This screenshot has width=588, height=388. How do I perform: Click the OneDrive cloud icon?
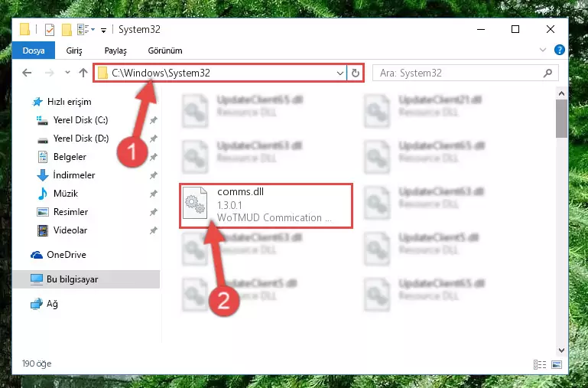tap(37, 255)
